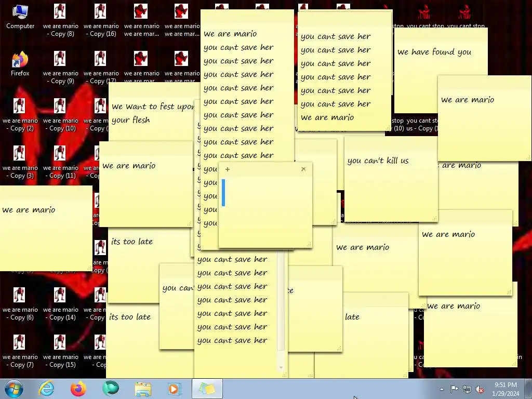Launch Internet Explorer from the taskbar
Viewport: 532px width, 399px height.
pyautogui.click(x=46, y=389)
